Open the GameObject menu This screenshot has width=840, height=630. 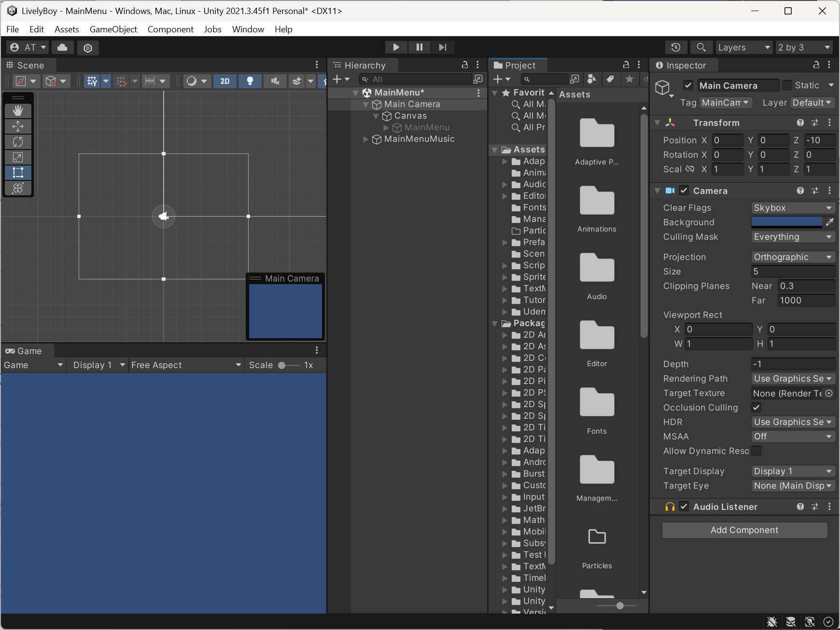point(113,29)
